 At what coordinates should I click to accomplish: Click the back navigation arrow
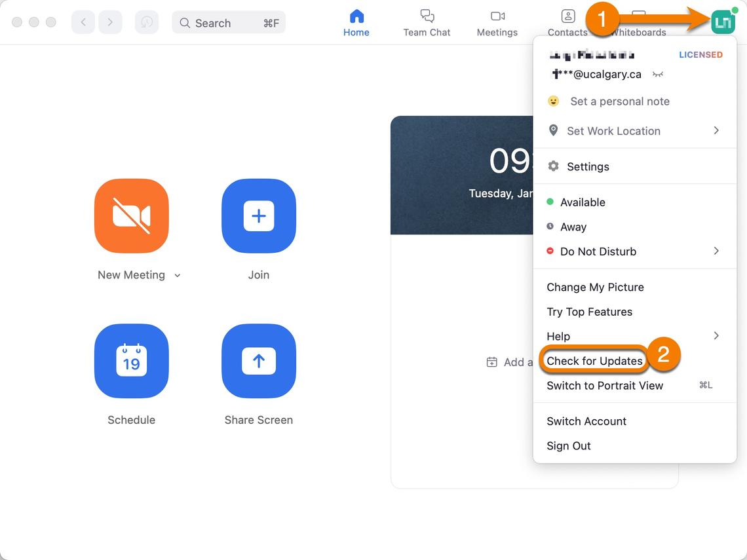click(83, 22)
